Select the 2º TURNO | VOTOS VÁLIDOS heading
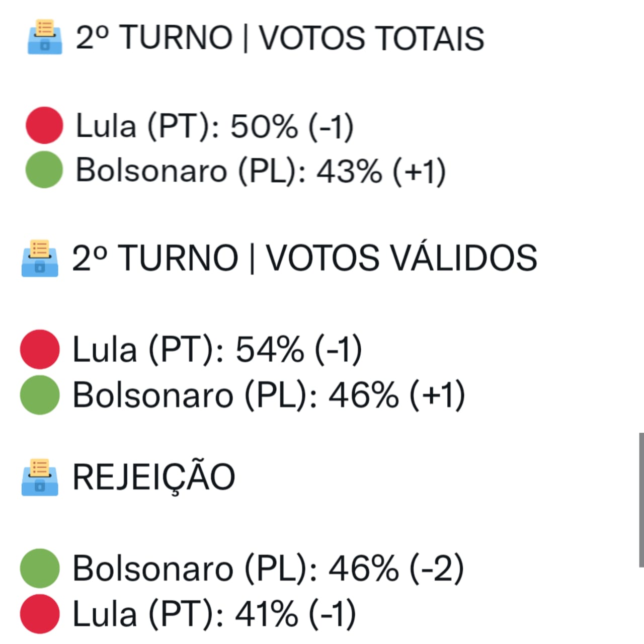 pos(304,258)
